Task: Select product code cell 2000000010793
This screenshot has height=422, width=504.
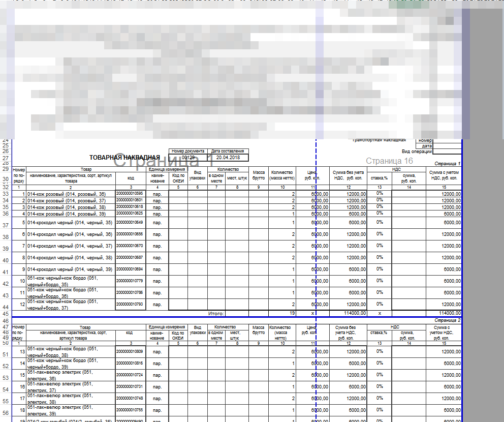Action: point(130,305)
